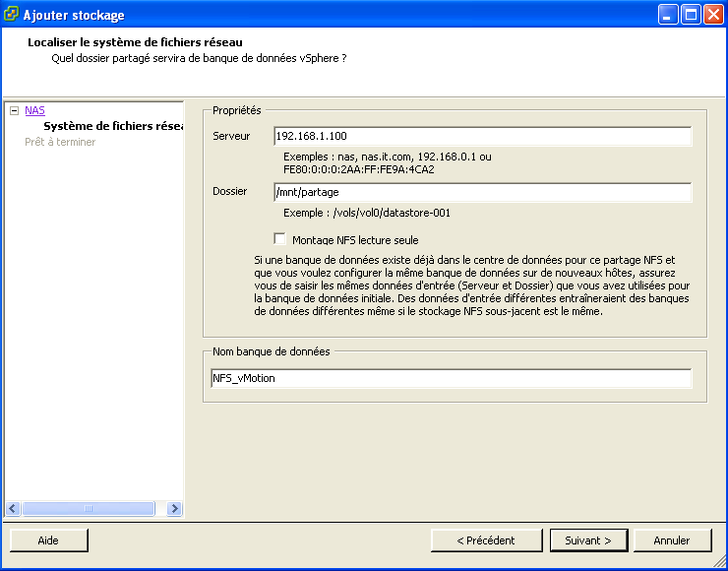Close the Ajouter stockage window
Image resolution: width=728 pixels, height=571 pixels.
tap(713, 15)
